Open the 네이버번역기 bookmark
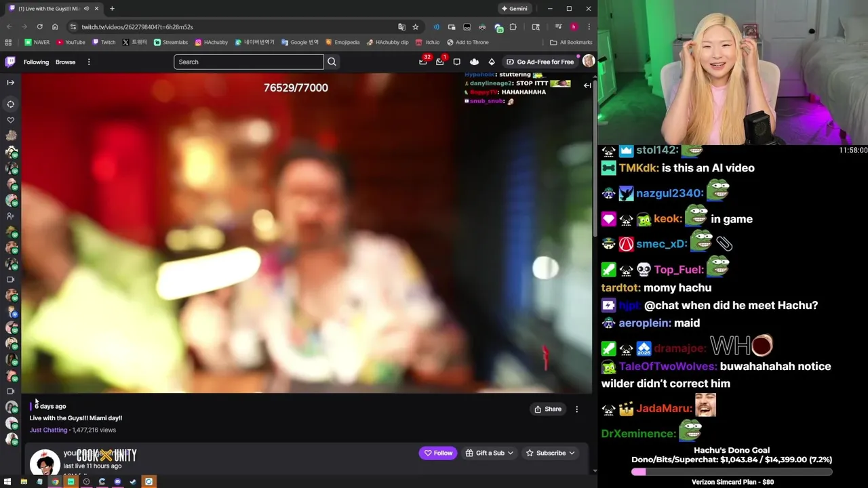868x488 pixels. (254, 42)
